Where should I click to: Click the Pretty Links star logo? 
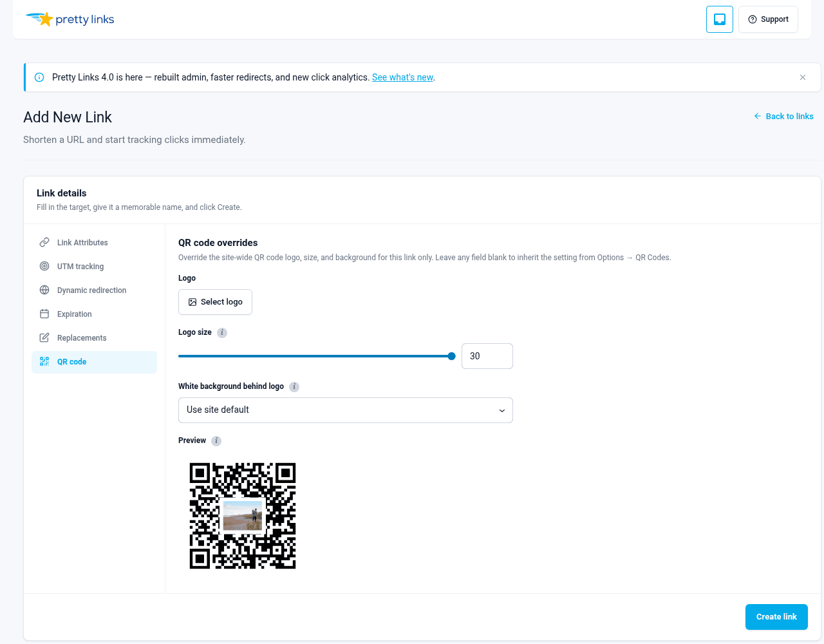point(70,19)
